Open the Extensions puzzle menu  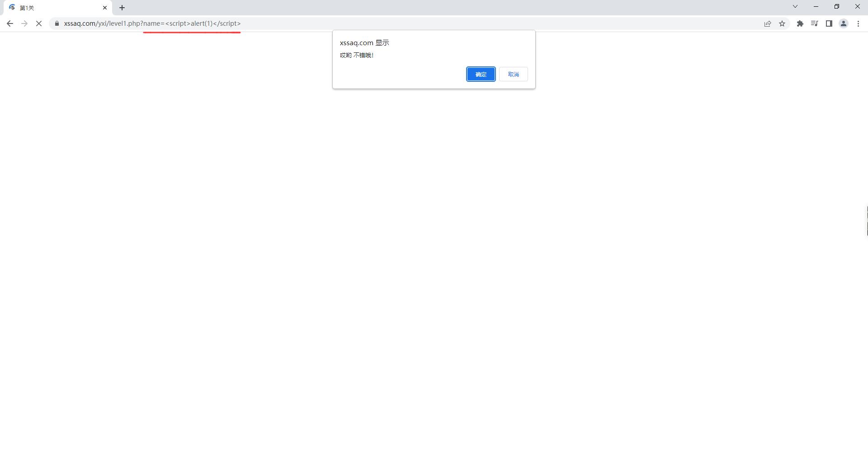(x=800, y=23)
